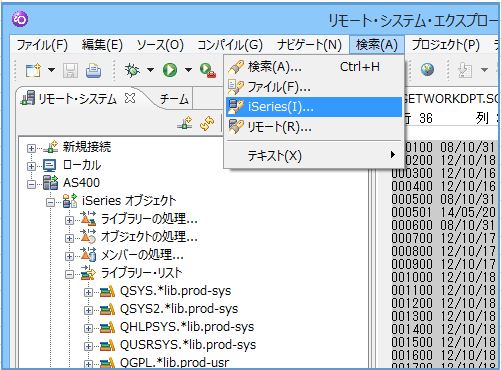This screenshot has width=502, height=370.
Task: Switch to the チーム tab
Action: coord(174,99)
